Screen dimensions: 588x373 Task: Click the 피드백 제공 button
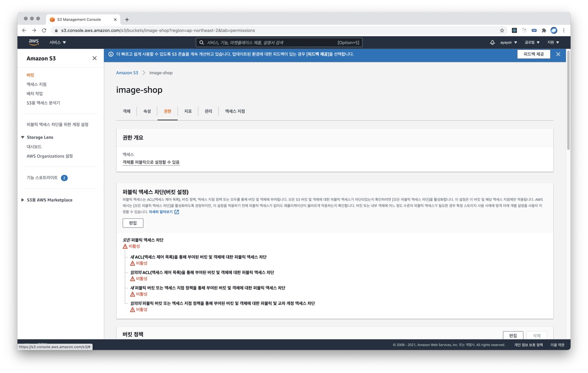(x=533, y=54)
